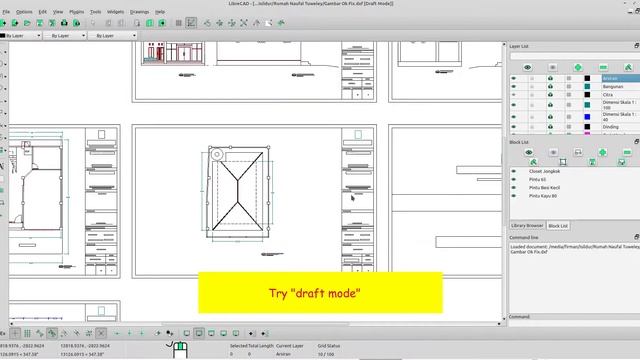Screen dimensions: 640x360
Task: Open the line width By Layer dropdown
Action: [65, 36]
